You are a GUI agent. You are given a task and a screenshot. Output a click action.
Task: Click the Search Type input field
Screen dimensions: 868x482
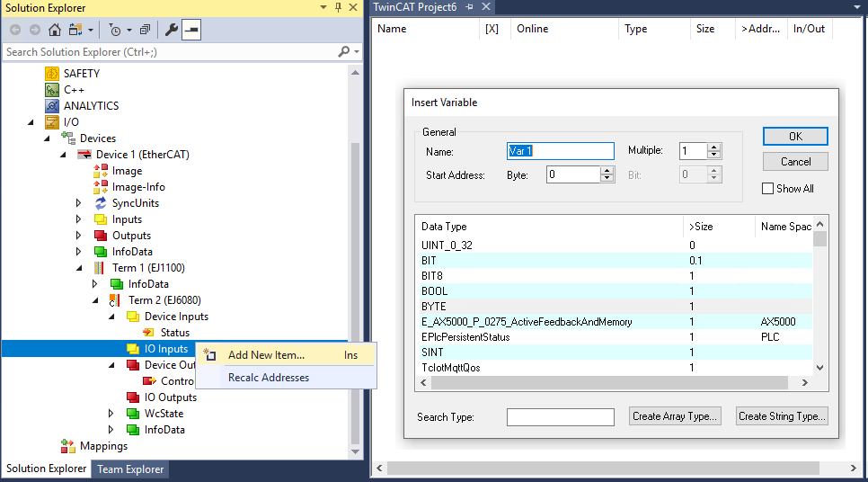click(560, 416)
